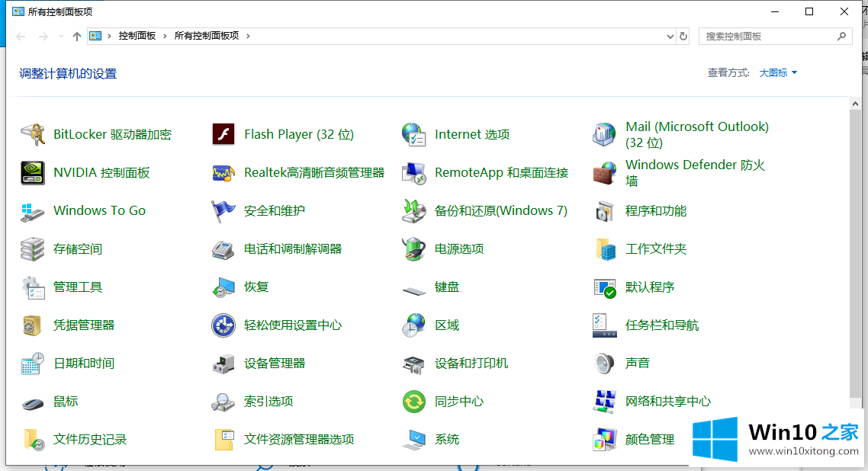The width and height of the screenshot is (868, 471).
Task: Go up one level with up arrow
Action: [x=77, y=37]
